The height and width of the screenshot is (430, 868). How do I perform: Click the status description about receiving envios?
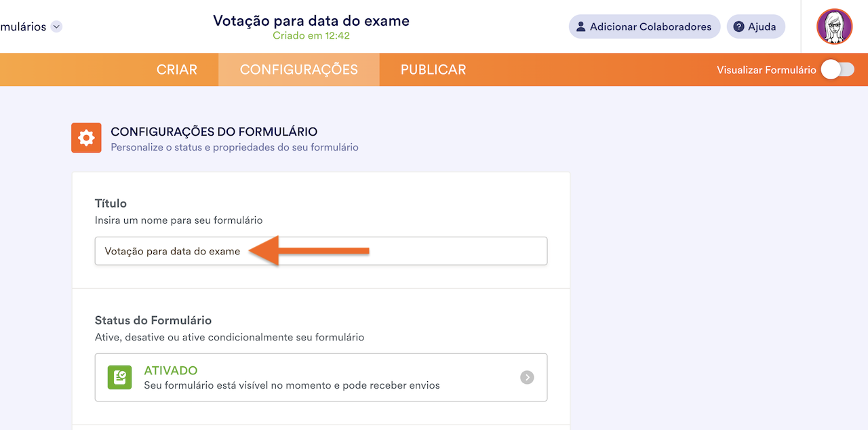point(292,385)
